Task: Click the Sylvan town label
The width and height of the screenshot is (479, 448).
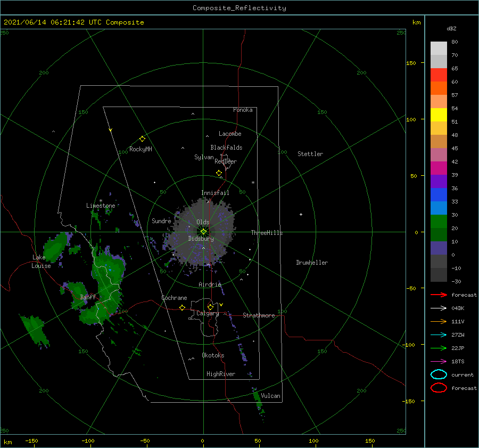Action: tap(204, 157)
